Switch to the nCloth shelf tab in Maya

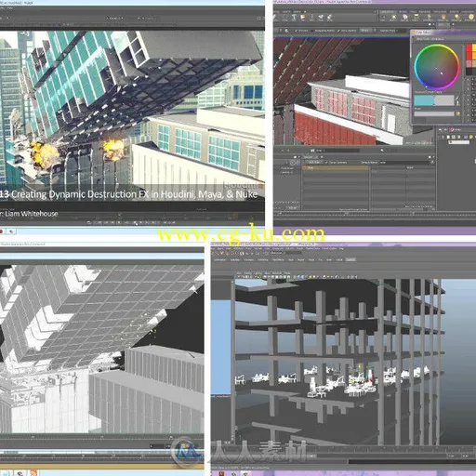pos(339,259)
